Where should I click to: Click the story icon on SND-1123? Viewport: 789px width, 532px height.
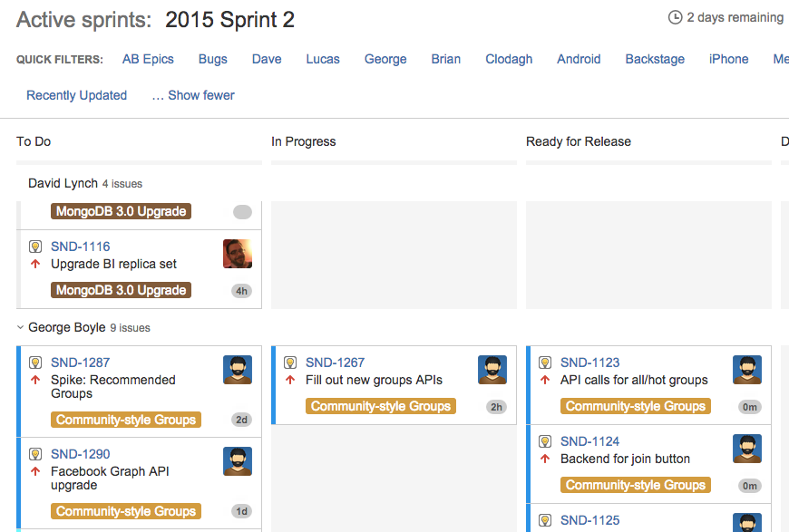click(x=545, y=363)
